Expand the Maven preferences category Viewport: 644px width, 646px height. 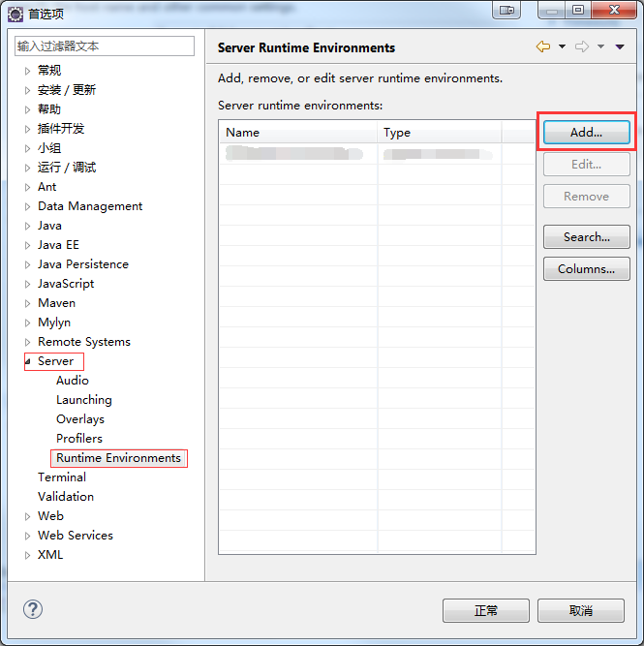[27, 303]
